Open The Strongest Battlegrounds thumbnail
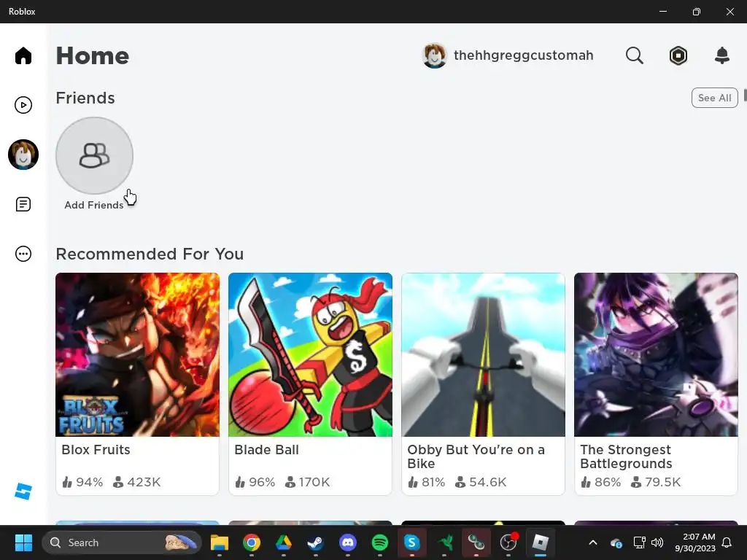 click(656, 355)
